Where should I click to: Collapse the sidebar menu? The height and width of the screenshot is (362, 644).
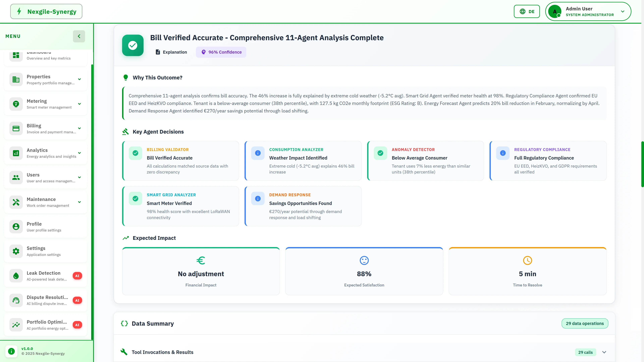(79, 36)
